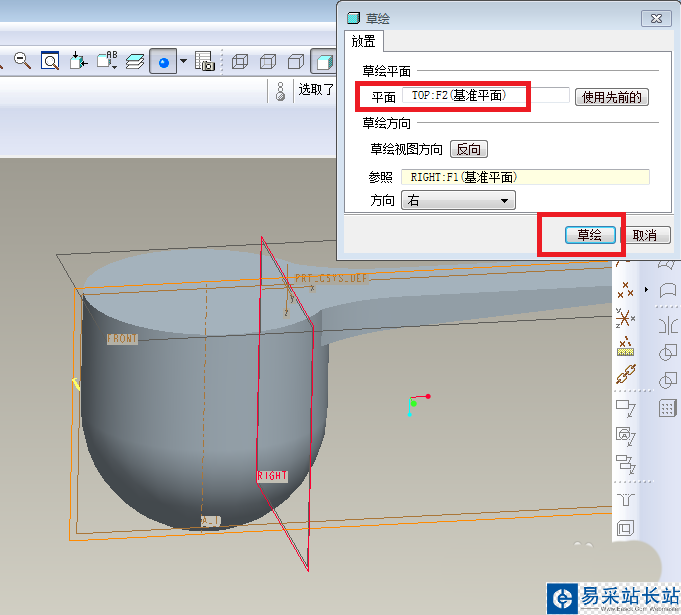Select the orient mode icon with arrows
The height and width of the screenshot is (615, 681).
point(78,61)
